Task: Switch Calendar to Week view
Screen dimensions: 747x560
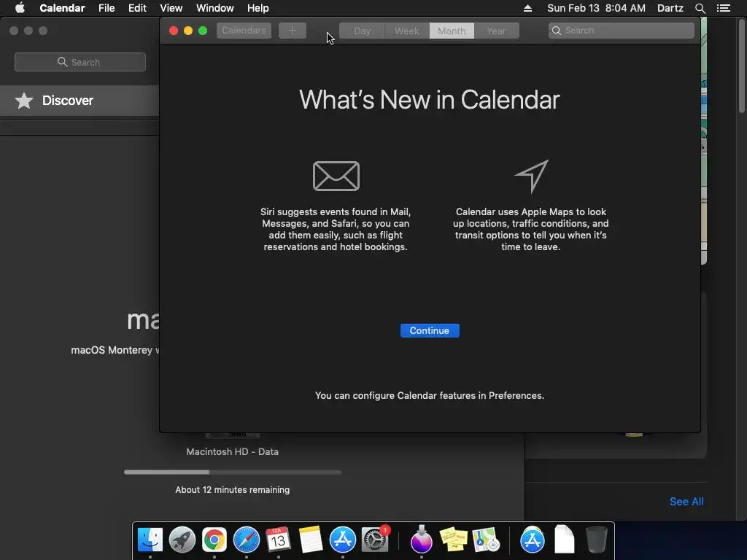Action: click(x=407, y=31)
